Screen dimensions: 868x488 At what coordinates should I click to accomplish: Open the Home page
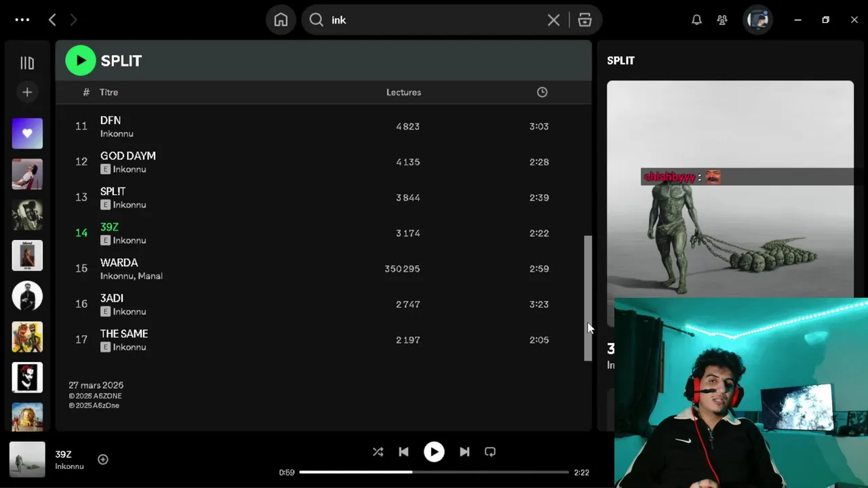(x=281, y=20)
